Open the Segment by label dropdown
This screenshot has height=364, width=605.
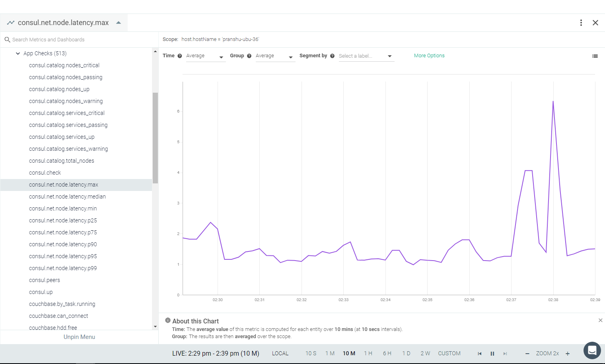[x=366, y=56]
